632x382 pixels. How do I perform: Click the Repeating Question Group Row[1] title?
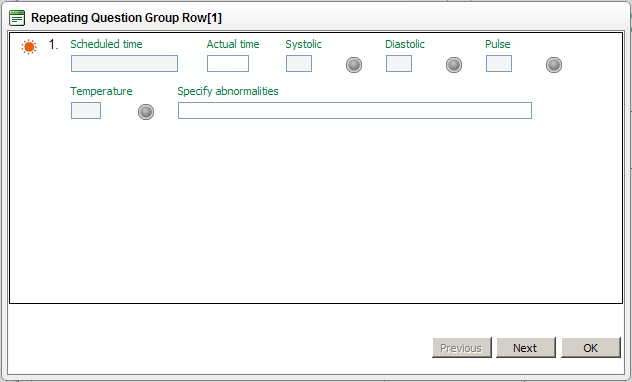coord(126,18)
